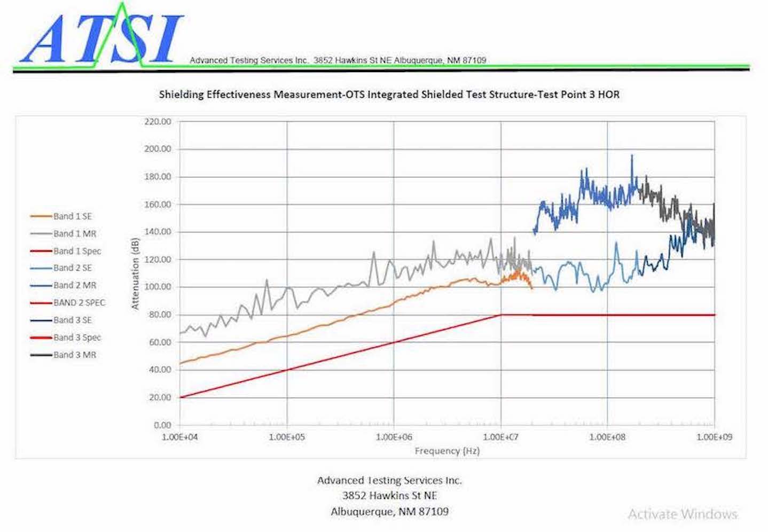The height and width of the screenshot is (532, 768).
Task: Click the 140.00 y-axis value
Action: (x=158, y=232)
